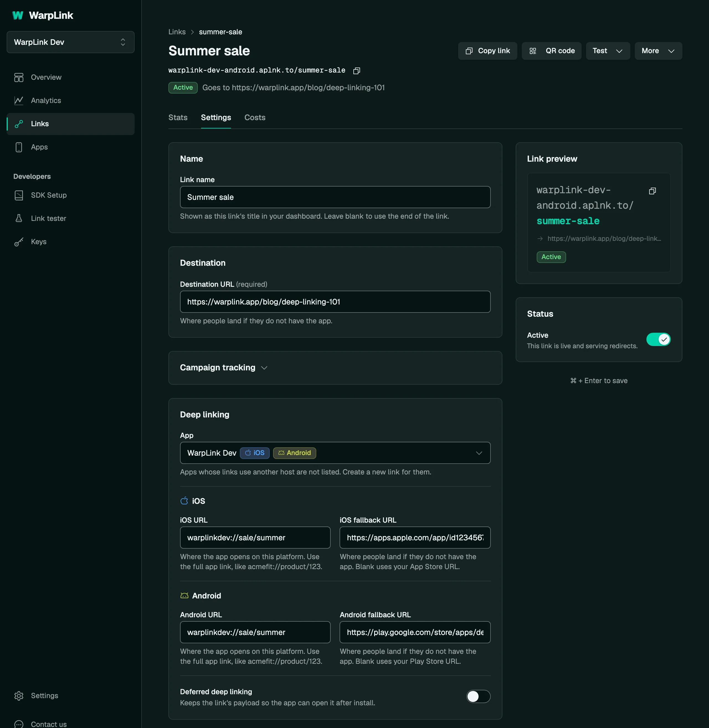This screenshot has width=709, height=728.
Task: Click into the Link name field
Action: click(335, 197)
